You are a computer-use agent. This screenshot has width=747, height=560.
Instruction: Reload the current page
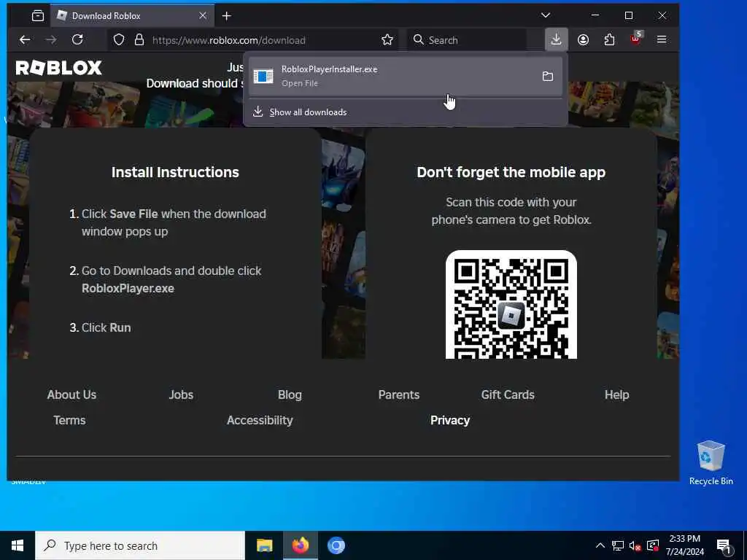77,39
